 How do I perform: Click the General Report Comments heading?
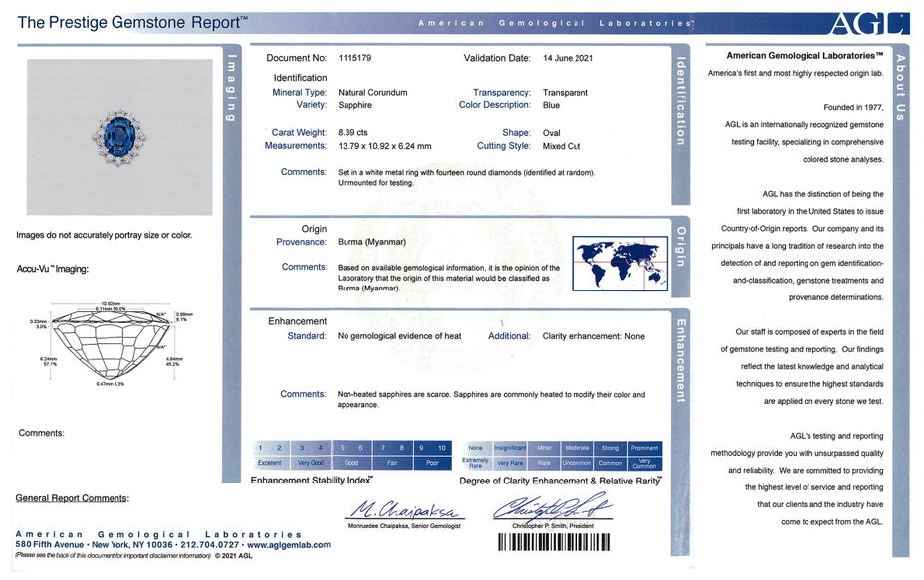72,497
